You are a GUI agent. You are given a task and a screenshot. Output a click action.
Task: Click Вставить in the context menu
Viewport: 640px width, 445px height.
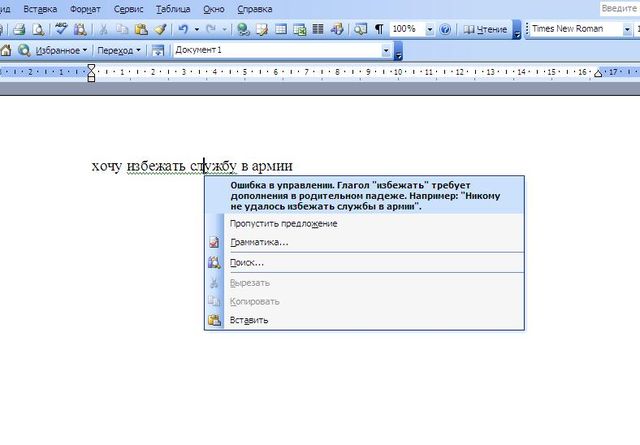point(249,320)
